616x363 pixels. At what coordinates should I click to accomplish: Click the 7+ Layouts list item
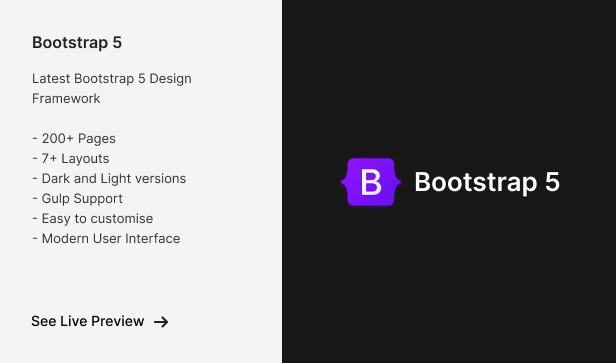point(71,158)
